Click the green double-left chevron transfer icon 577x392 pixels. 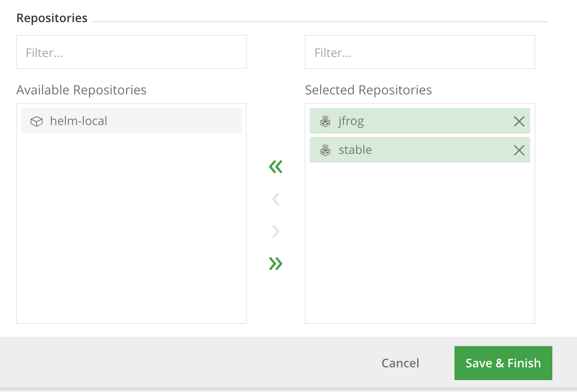tap(275, 167)
